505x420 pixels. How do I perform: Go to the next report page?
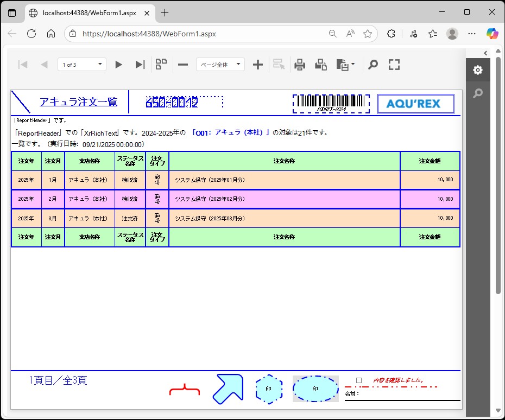(118, 65)
